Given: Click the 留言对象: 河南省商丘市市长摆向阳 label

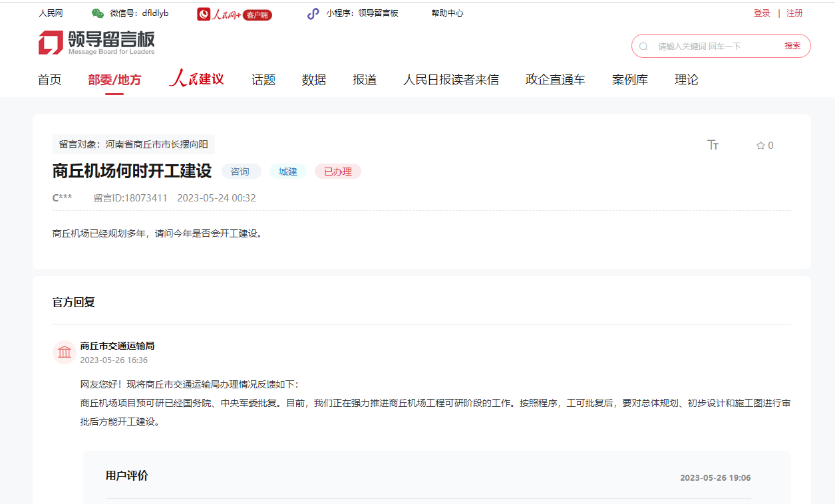Looking at the screenshot, I should (134, 144).
